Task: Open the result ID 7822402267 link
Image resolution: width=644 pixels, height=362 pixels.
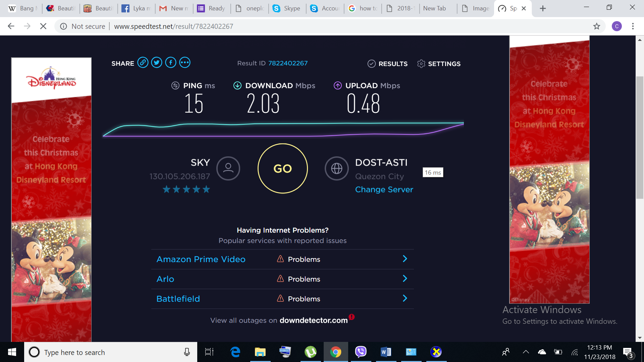Action: [x=288, y=63]
